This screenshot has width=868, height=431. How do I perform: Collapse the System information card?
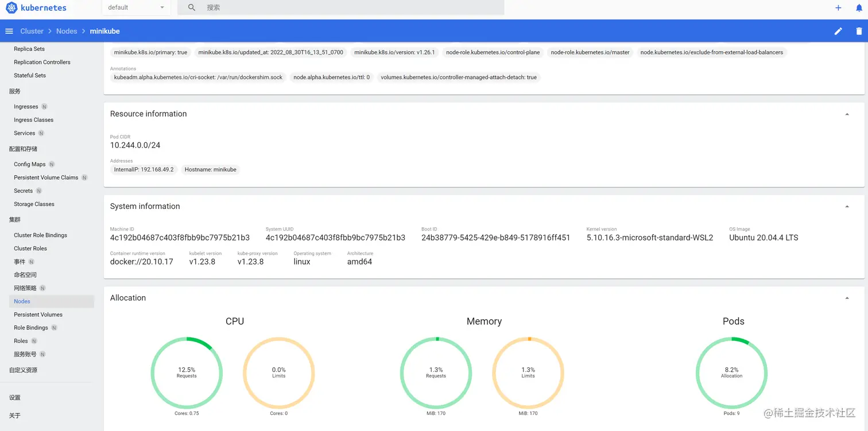pyautogui.click(x=847, y=207)
